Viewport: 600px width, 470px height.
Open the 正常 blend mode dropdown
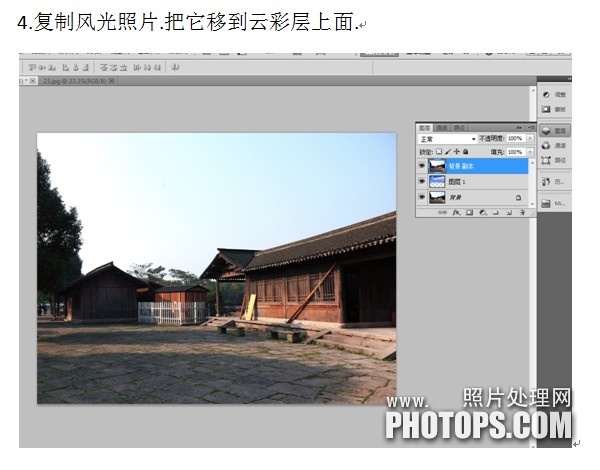pyautogui.click(x=447, y=139)
